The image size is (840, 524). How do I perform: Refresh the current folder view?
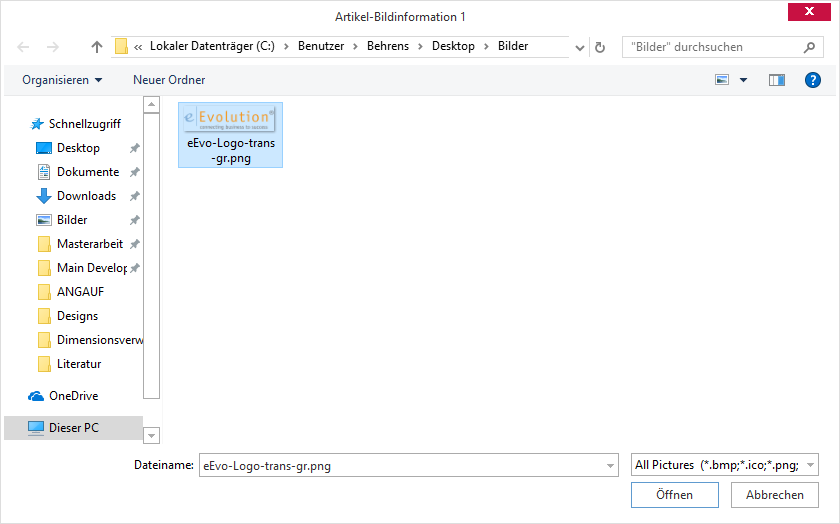600,48
